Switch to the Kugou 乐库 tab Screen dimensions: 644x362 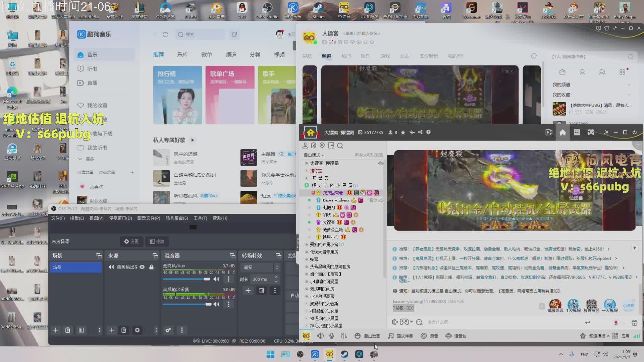[x=182, y=55]
